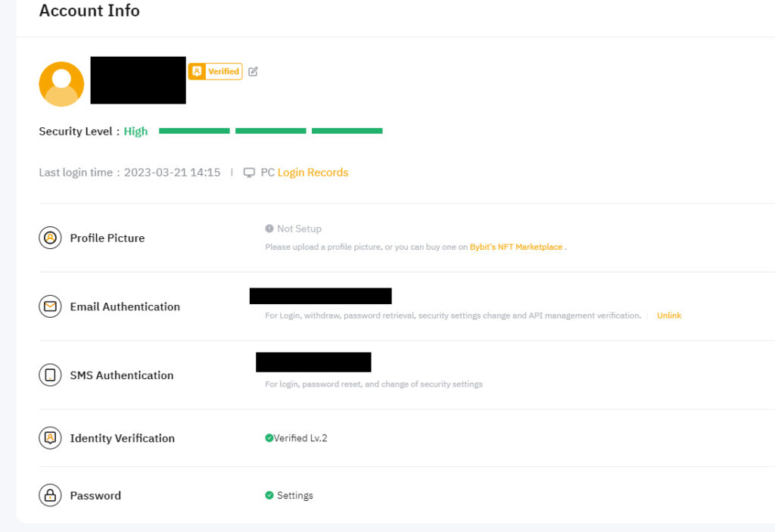Click the Profile Picture row icon
Image resolution: width=775 pixels, height=532 pixels.
pos(50,238)
